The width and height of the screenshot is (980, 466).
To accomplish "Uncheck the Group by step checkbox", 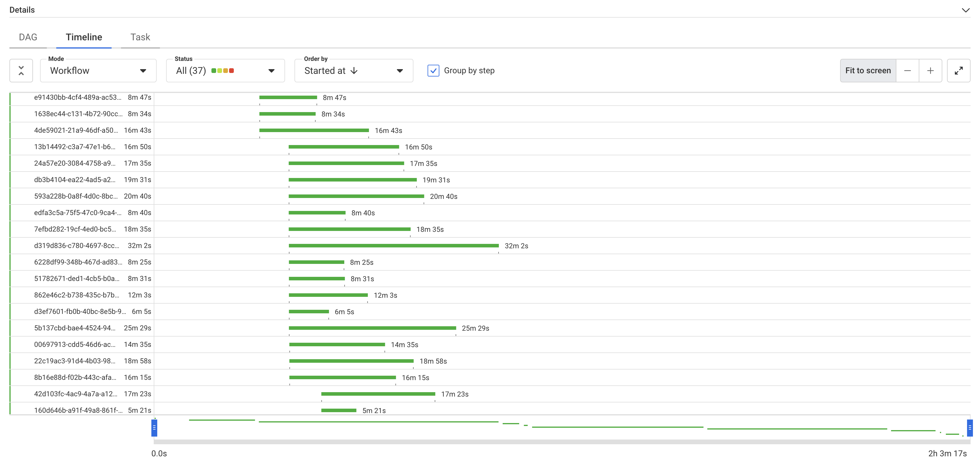I will (x=433, y=71).
